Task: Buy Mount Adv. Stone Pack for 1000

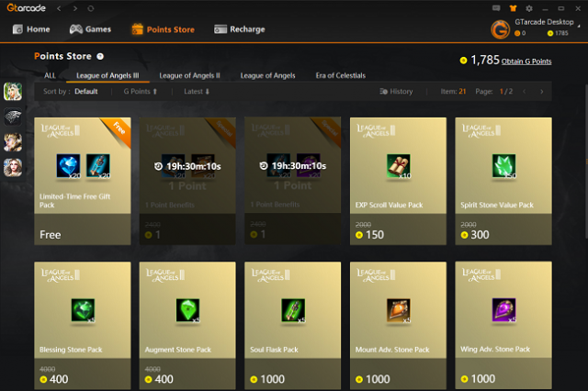Action: coord(398,326)
